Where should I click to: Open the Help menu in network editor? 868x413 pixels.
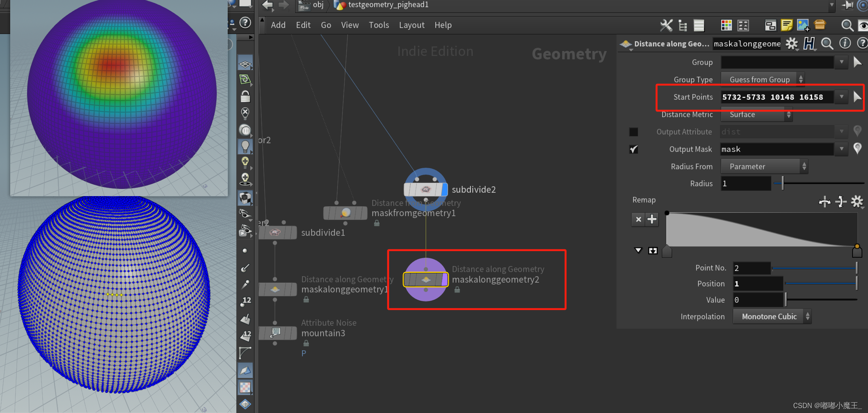point(443,25)
